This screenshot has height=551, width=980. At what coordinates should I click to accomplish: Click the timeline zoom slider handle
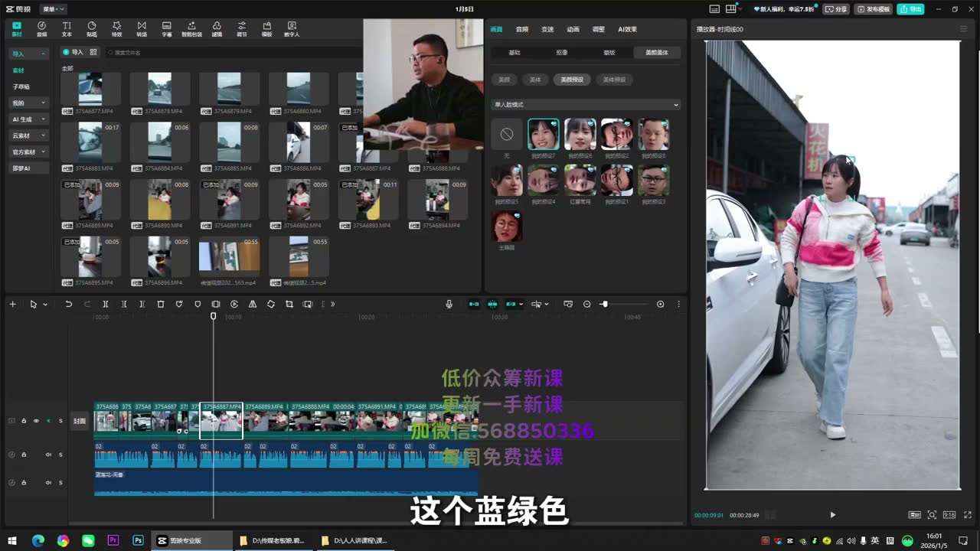click(x=604, y=304)
